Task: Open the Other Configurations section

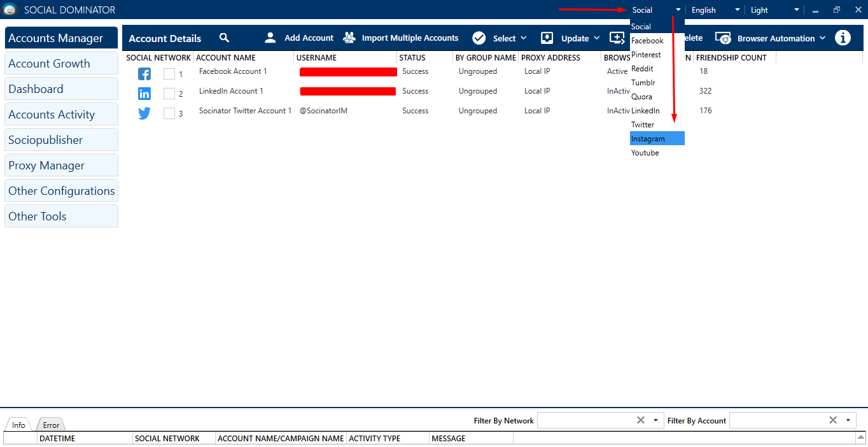Action: (61, 191)
